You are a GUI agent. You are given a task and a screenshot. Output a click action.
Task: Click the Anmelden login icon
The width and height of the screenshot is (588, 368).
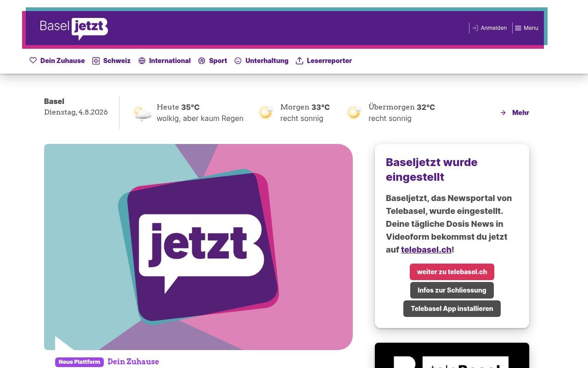tap(475, 28)
